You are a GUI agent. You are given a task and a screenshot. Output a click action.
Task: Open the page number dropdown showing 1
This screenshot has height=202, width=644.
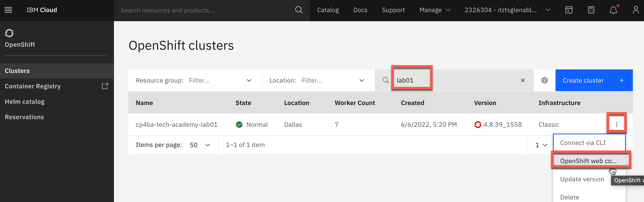coord(541,145)
